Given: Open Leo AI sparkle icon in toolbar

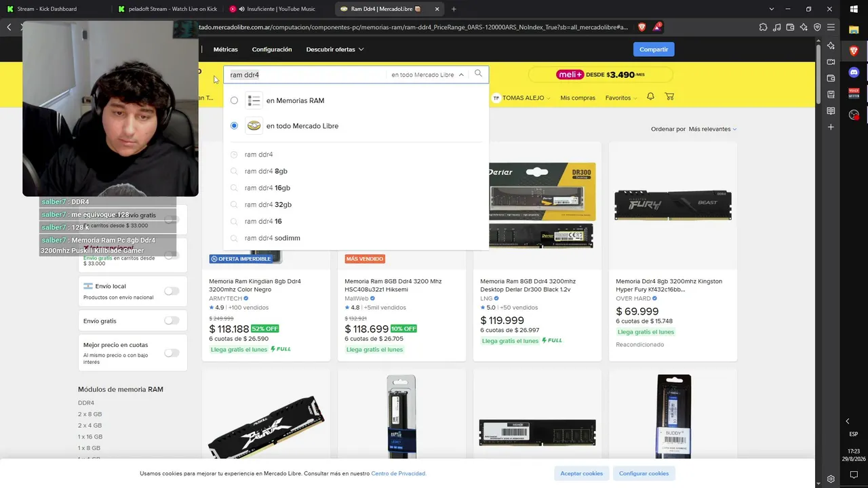Looking at the screenshot, I should [x=804, y=27].
